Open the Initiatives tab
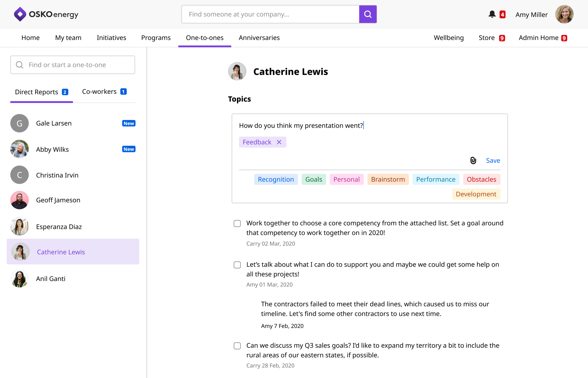The height and width of the screenshot is (378, 588). tap(111, 38)
